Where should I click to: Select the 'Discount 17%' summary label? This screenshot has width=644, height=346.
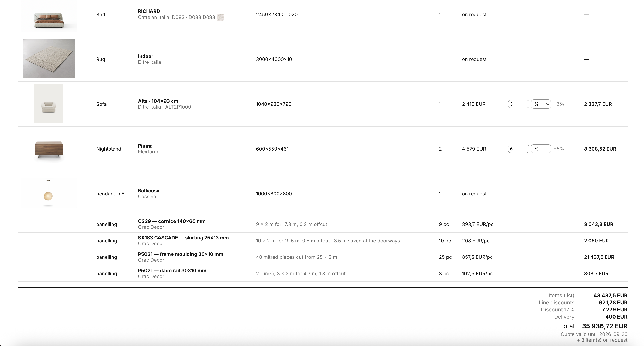557,310
